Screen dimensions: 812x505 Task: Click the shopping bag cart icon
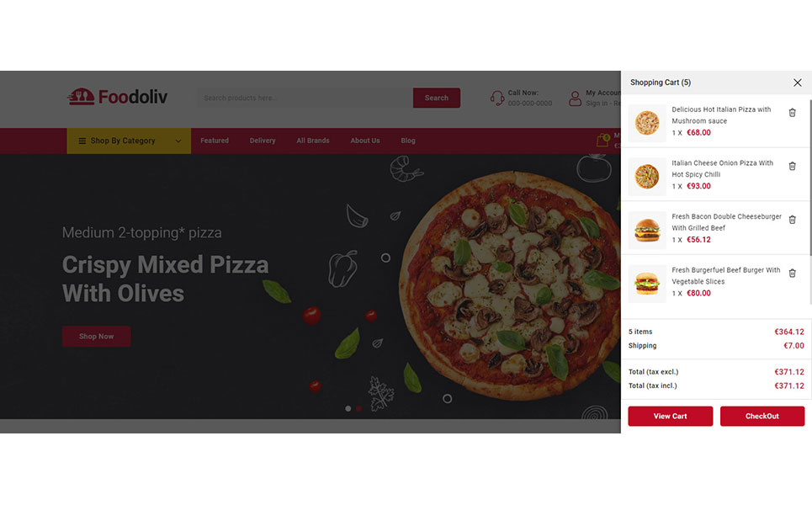point(602,141)
